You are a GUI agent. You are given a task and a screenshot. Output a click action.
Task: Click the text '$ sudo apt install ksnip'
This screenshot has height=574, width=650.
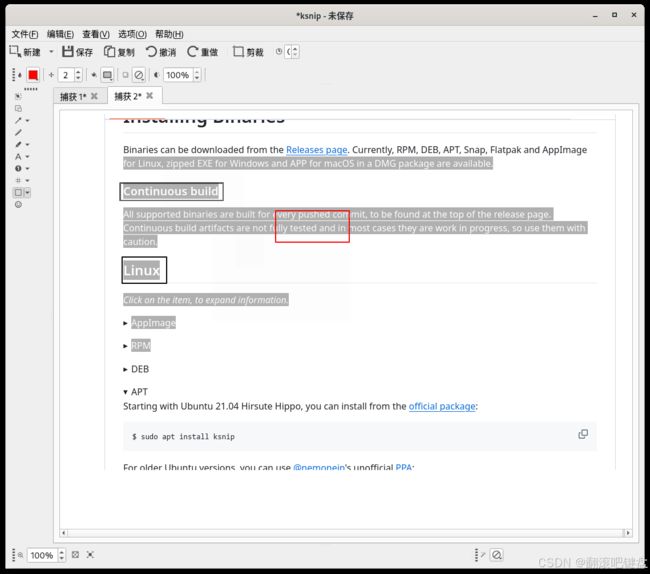(183, 436)
